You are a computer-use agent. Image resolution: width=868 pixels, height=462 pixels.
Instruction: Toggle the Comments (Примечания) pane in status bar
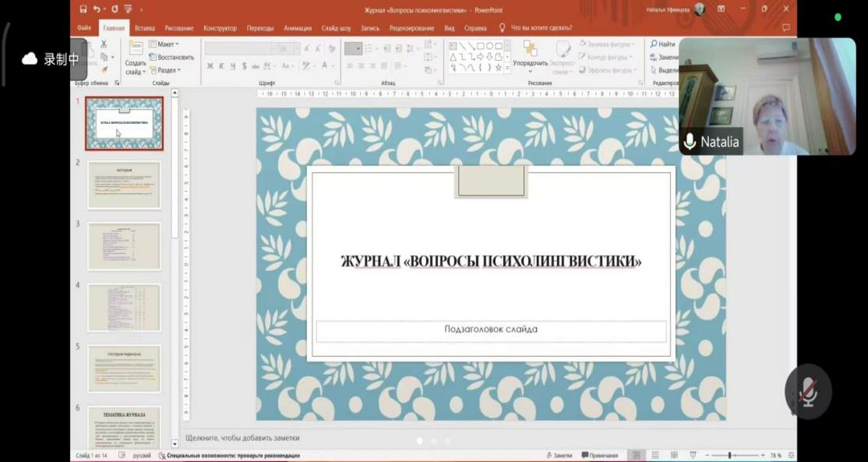tap(599, 455)
